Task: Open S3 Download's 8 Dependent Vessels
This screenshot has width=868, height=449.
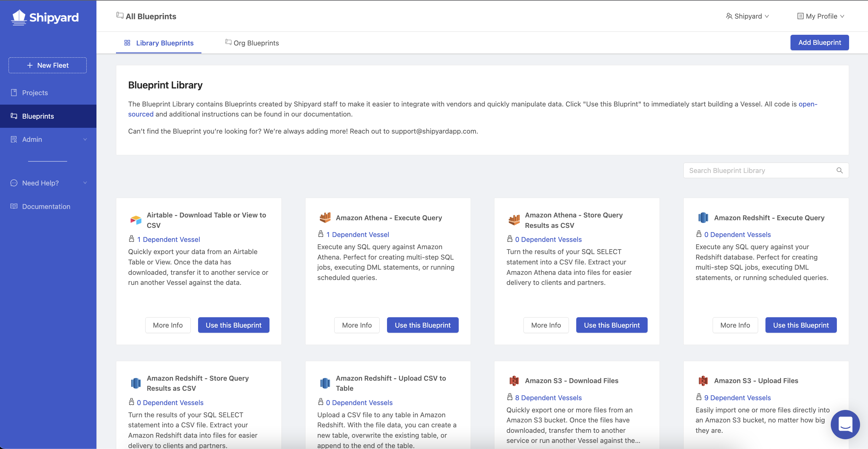Action: (x=548, y=398)
